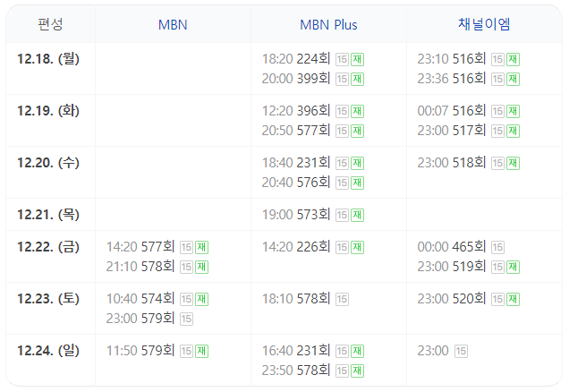Select the 12.21. (목) date row label

pos(48,215)
